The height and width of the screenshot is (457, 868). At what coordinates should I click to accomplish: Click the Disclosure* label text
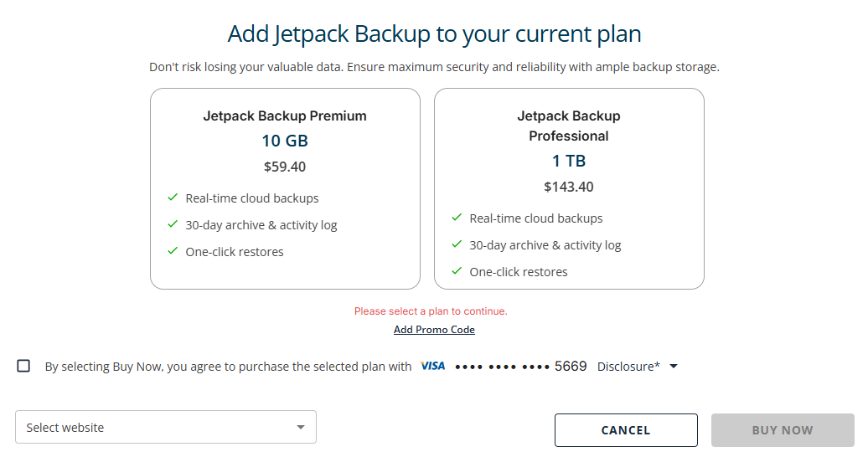[628, 367]
